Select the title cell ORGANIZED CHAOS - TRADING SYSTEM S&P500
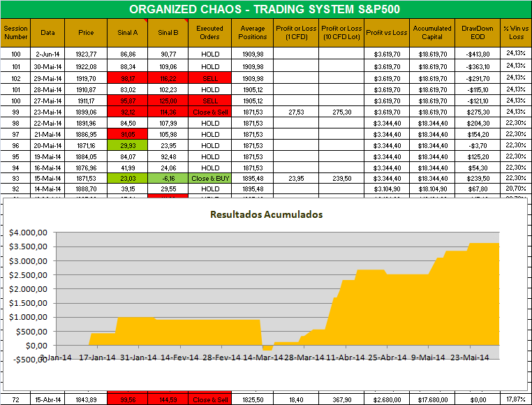This screenshot has width=532, height=405. pos(265,9)
